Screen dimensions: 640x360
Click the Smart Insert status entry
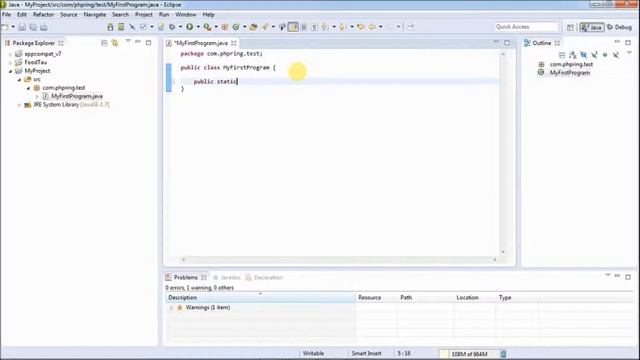tap(367, 353)
